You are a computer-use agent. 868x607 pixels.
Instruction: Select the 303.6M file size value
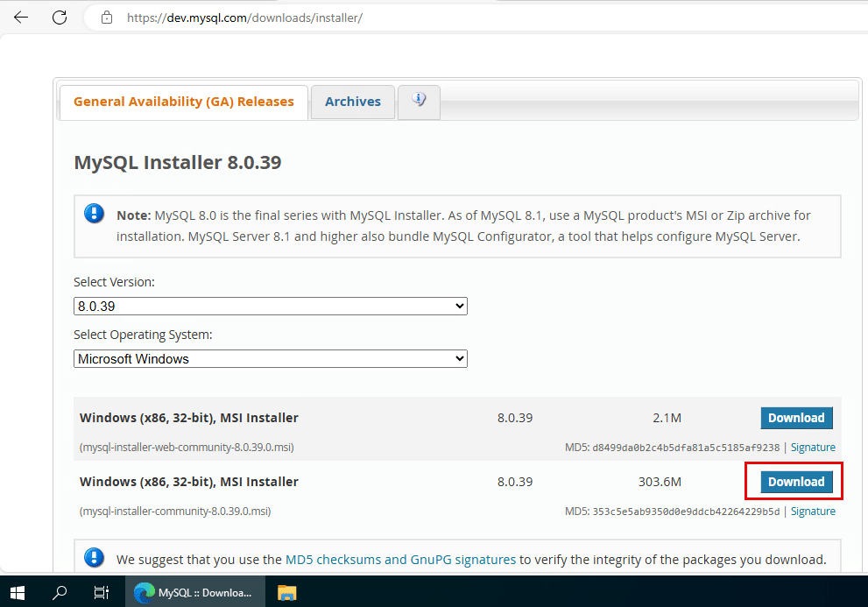(x=660, y=482)
